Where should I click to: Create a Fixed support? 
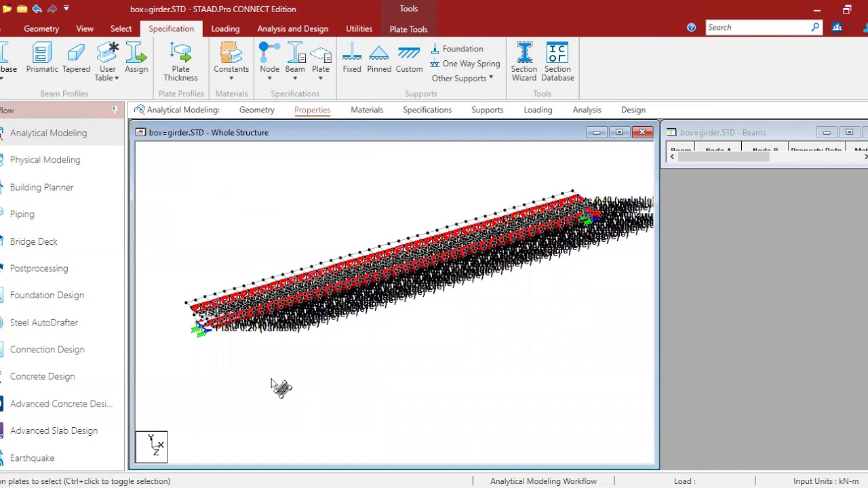point(352,58)
